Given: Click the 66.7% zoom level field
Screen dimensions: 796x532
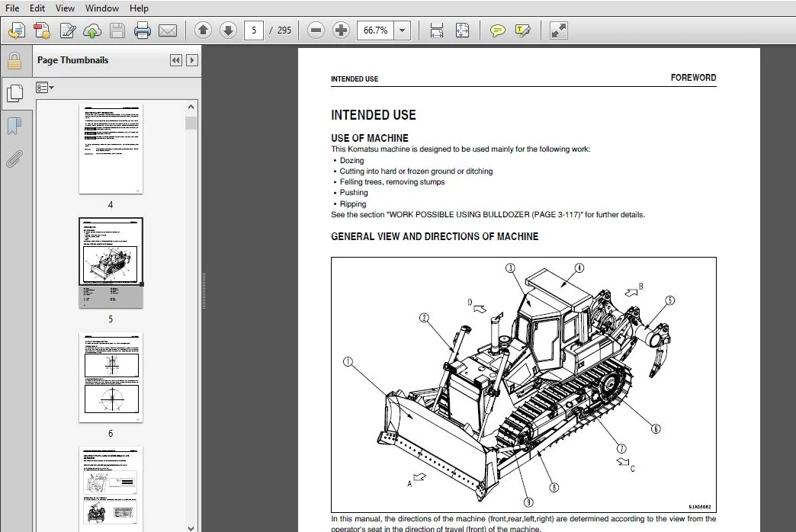Looking at the screenshot, I should (376, 30).
